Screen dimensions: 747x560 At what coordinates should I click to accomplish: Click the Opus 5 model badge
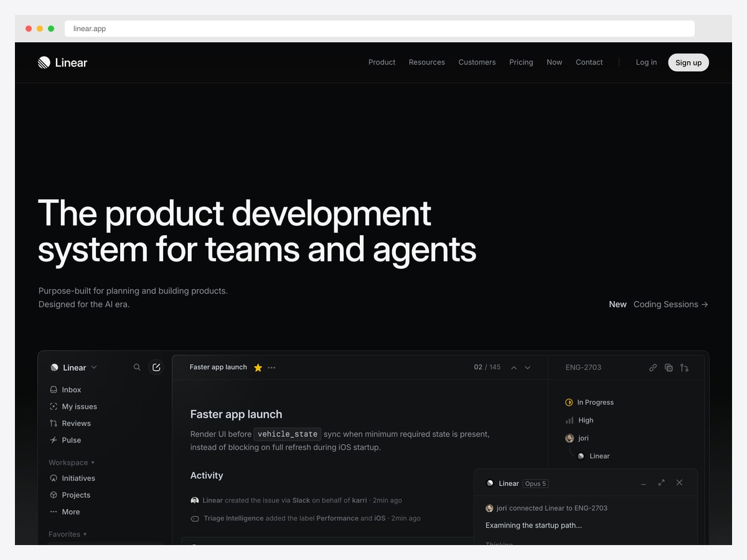pos(535,483)
